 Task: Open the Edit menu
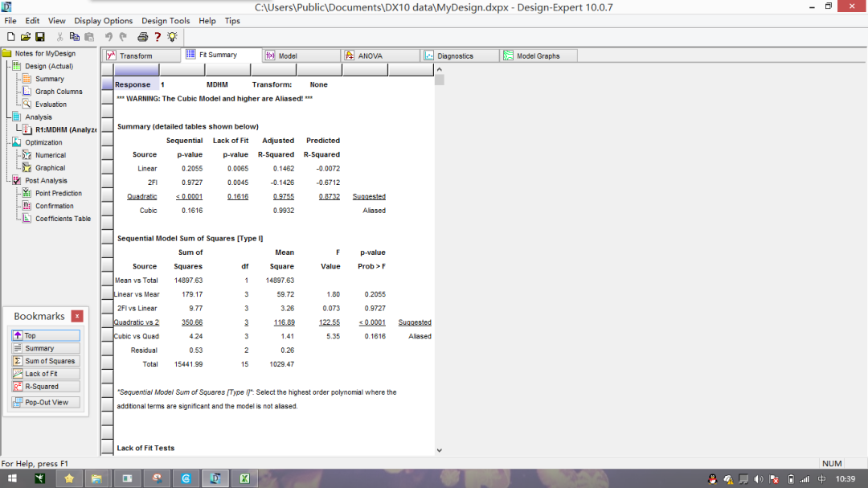tap(32, 20)
